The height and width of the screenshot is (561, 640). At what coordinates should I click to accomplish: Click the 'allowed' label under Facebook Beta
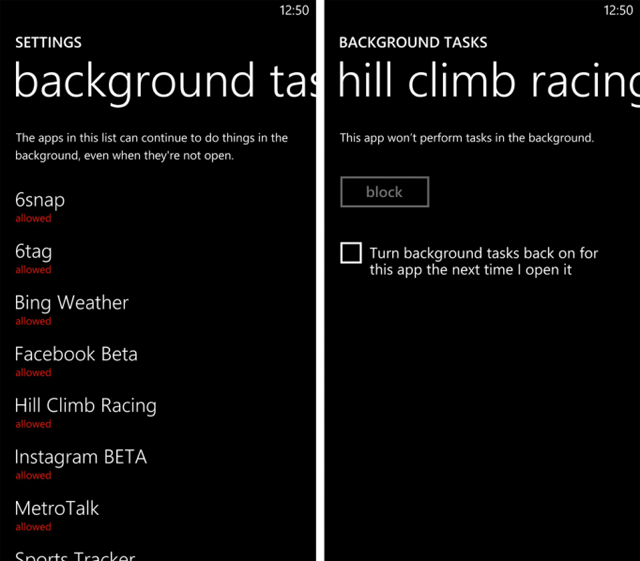pyautogui.click(x=33, y=372)
